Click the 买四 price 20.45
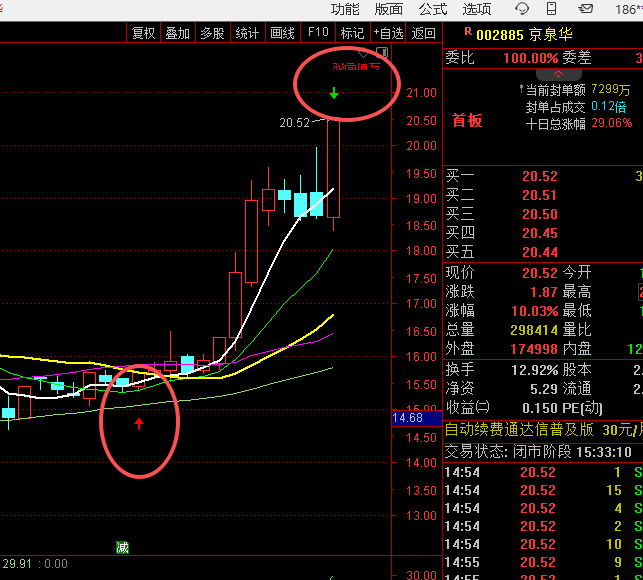 540,233
